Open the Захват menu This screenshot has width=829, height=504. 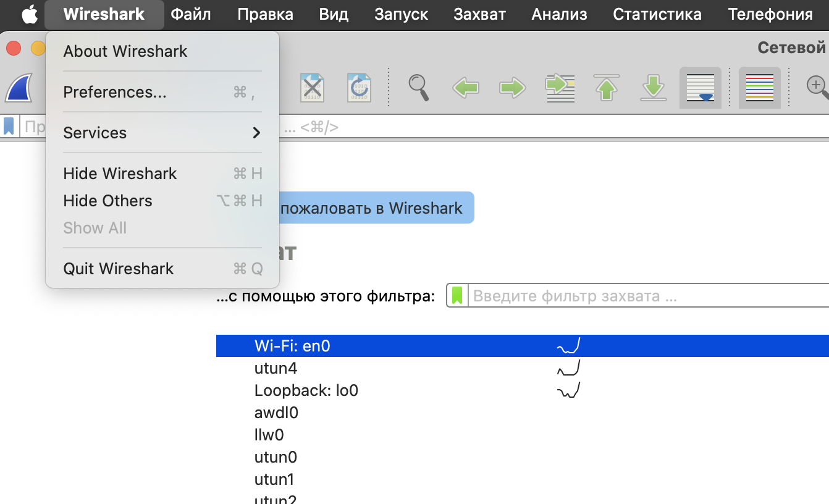click(x=479, y=14)
